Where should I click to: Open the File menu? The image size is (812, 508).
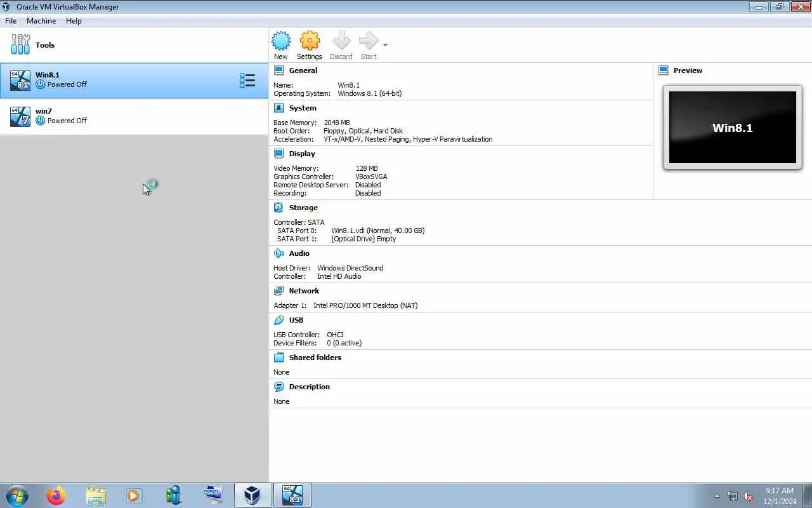tap(11, 21)
